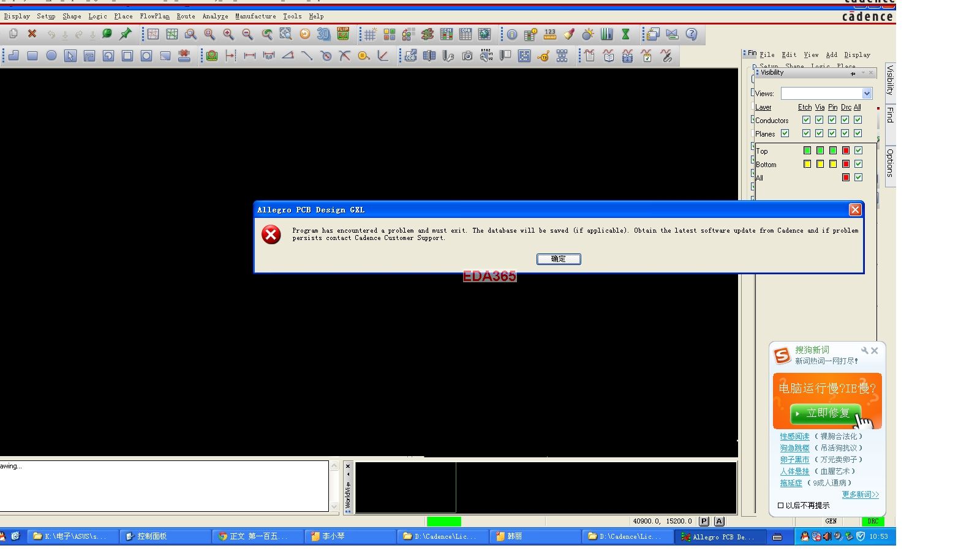Image resolution: width=980 pixels, height=551 pixels.
Task: Click the orange circular refresh icon
Action: 304,34
